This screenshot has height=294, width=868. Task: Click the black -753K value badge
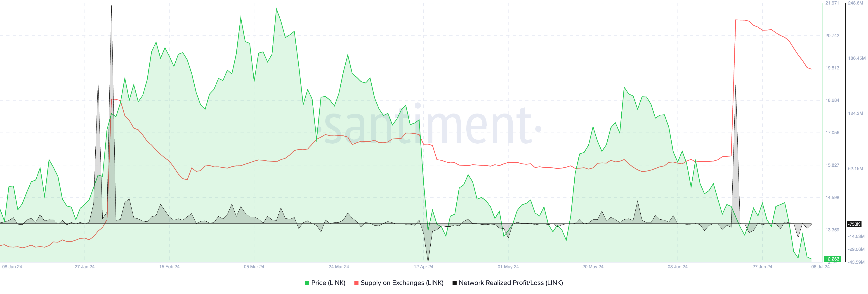pyautogui.click(x=854, y=224)
